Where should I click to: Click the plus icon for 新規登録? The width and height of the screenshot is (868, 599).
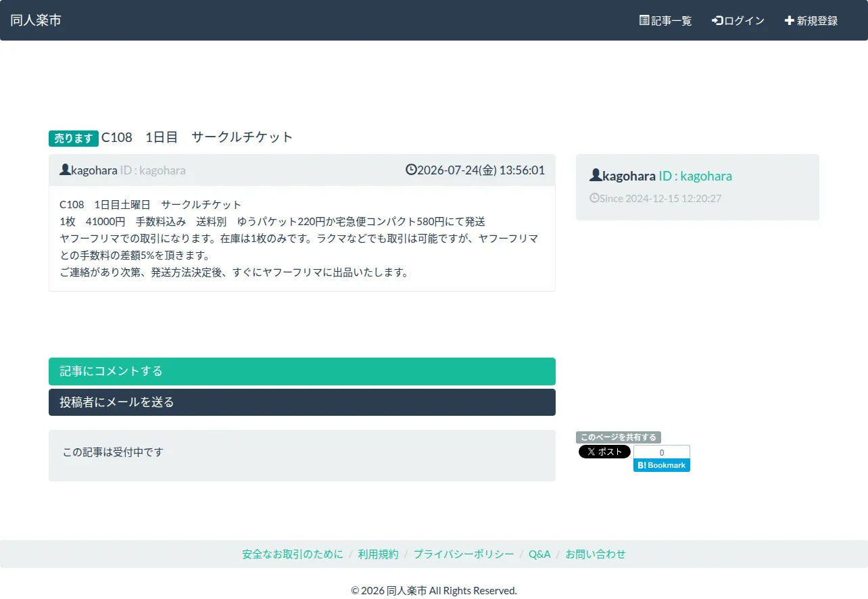pyautogui.click(x=789, y=20)
